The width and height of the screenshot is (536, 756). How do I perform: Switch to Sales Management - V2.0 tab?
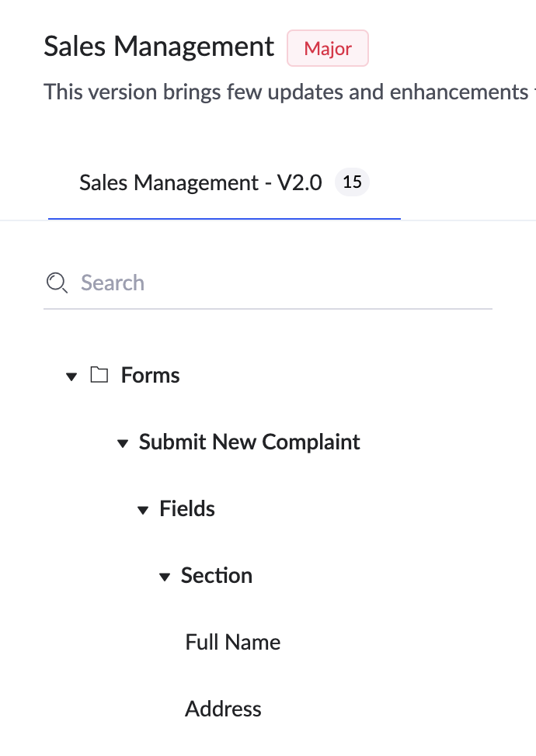pyautogui.click(x=200, y=183)
